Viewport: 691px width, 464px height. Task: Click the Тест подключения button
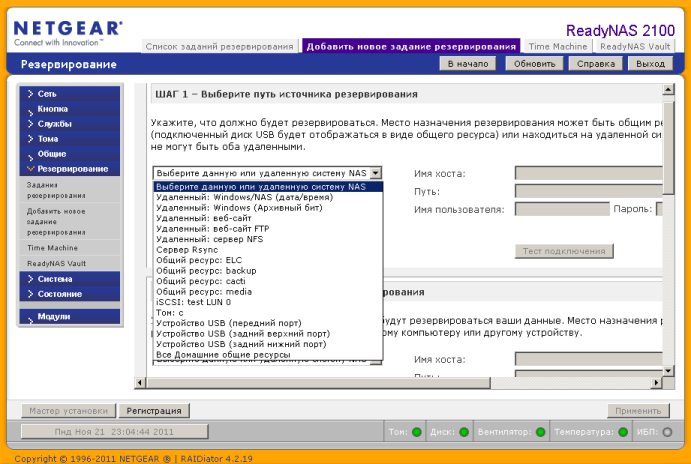(564, 251)
